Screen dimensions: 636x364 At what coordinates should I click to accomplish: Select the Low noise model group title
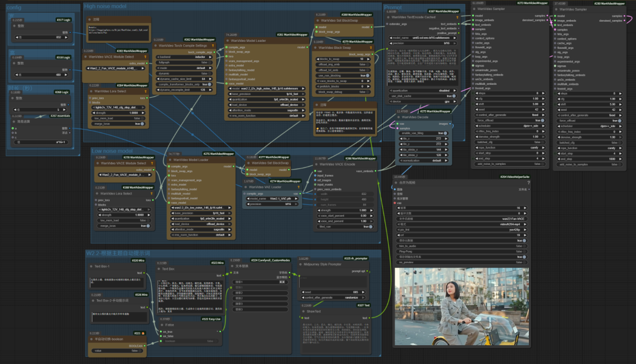[112, 151]
